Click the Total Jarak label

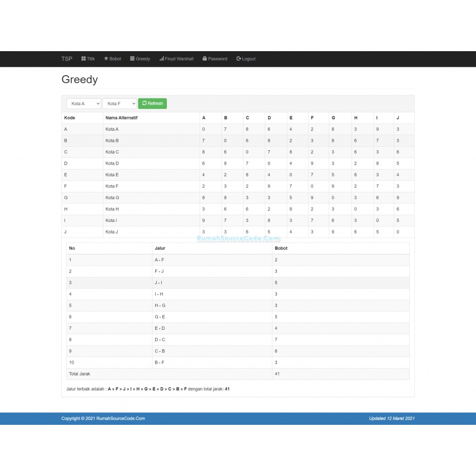click(80, 374)
